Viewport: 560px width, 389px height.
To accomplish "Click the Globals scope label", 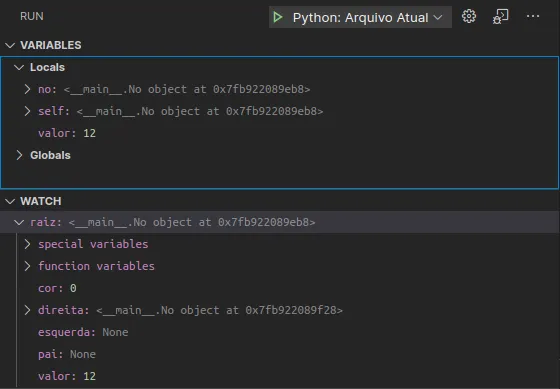I will click(x=50, y=155).
